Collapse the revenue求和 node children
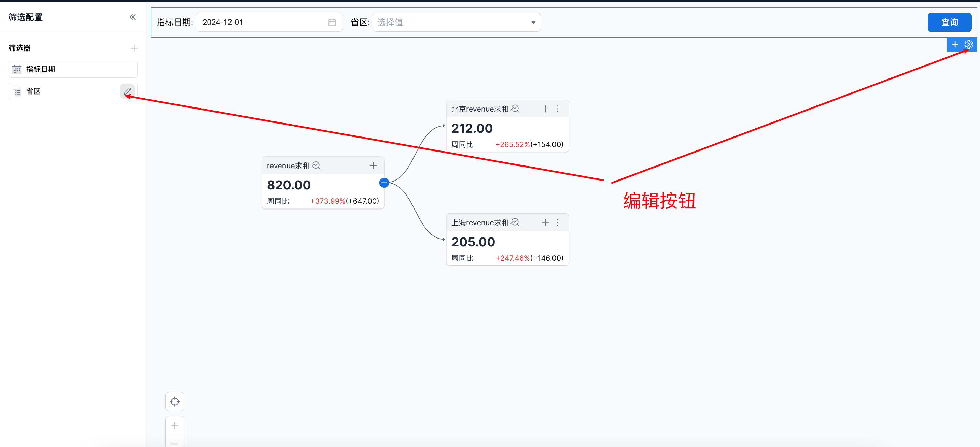980x447 pixels. pyautogui.click(x=384, y=183)
